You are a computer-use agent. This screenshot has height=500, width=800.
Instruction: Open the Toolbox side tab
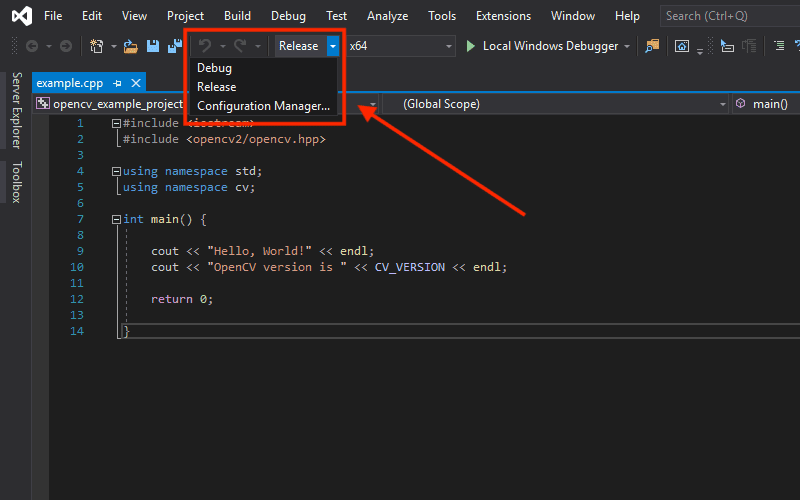point(17,182)
